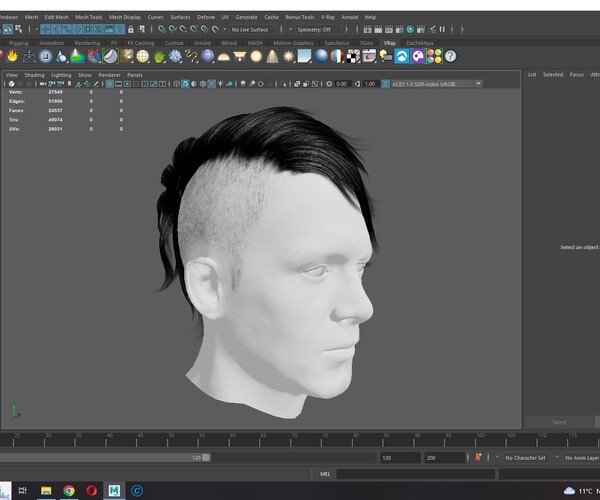600x500 pixels.
Task: Toggle the handles selection mask icon
Action: (x=45, y=29)
